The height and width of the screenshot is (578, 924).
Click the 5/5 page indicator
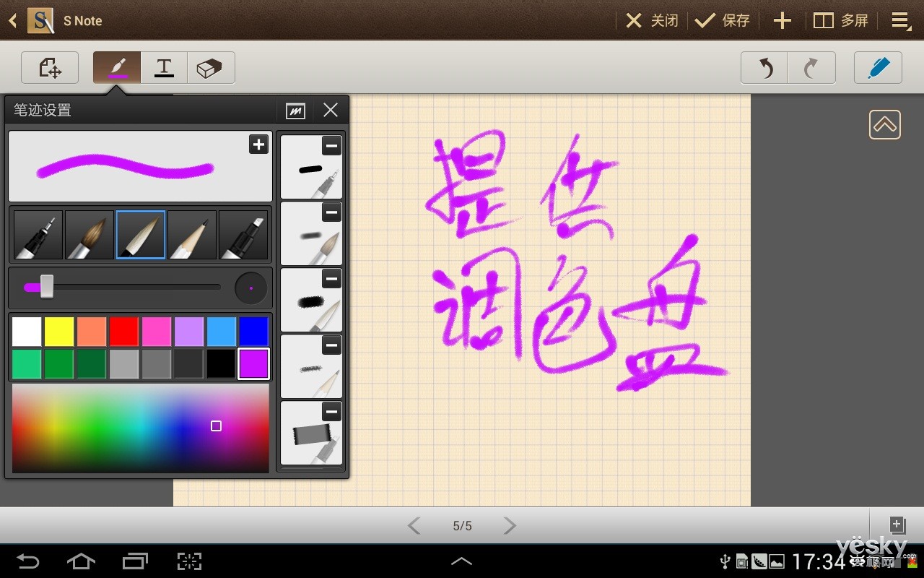(462, 526)
